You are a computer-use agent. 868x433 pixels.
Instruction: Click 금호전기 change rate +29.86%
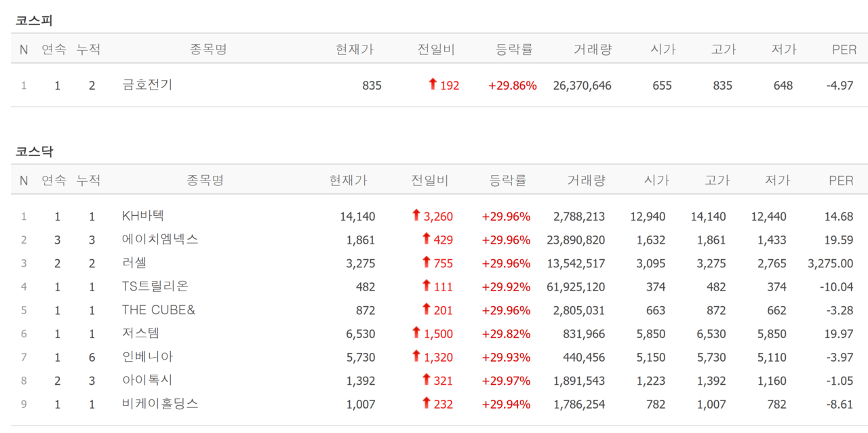coord(513,86)
